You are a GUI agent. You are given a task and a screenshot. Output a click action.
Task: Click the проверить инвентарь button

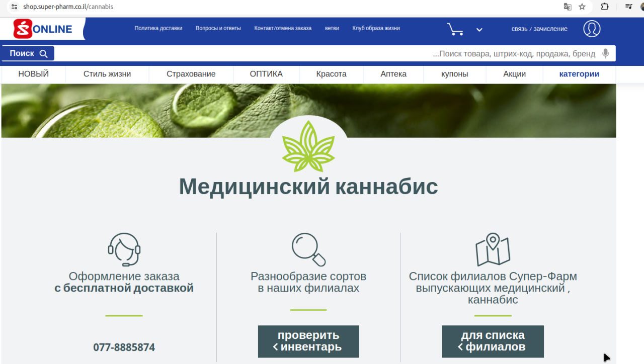click(308, 341)
